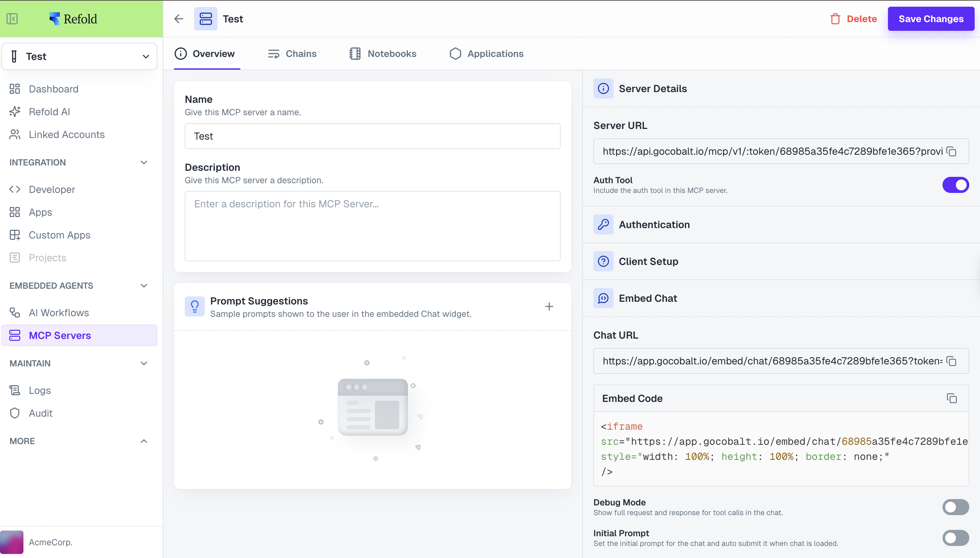This screenshot has height=558, width=980.
Task: Copy the Chat URL
Action: coord(952,361)
